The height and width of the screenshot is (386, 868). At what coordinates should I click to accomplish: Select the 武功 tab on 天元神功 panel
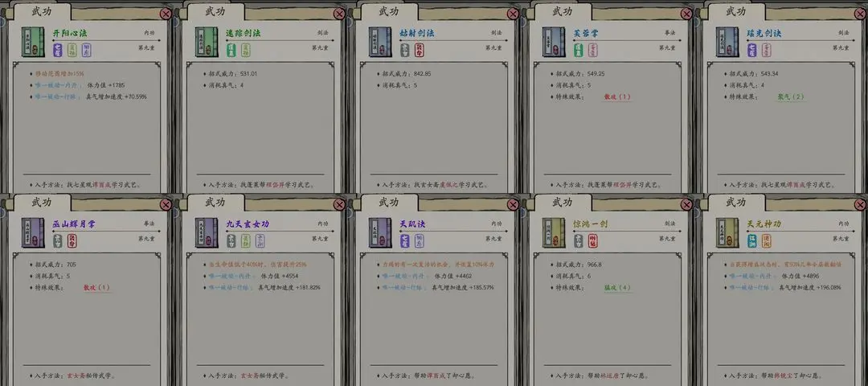(735, 202)
